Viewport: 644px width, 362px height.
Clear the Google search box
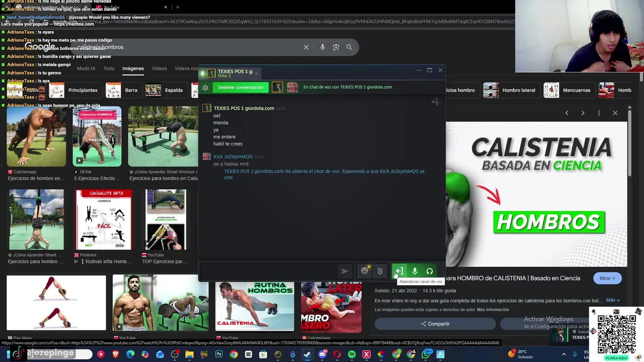[306, 47]
